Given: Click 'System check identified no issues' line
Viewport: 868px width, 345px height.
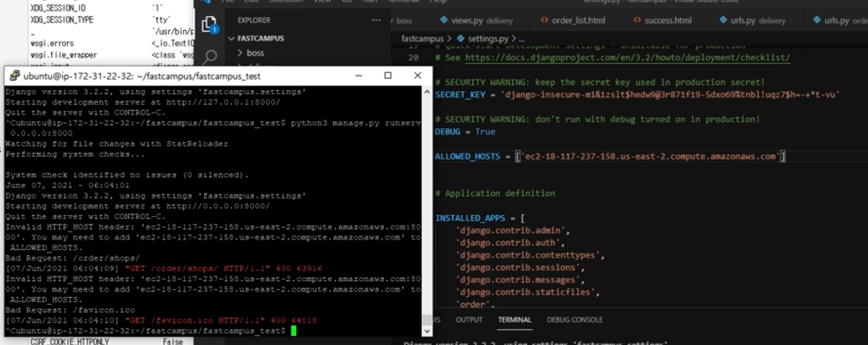Looking at the screenshot, I should coord(127,175).
